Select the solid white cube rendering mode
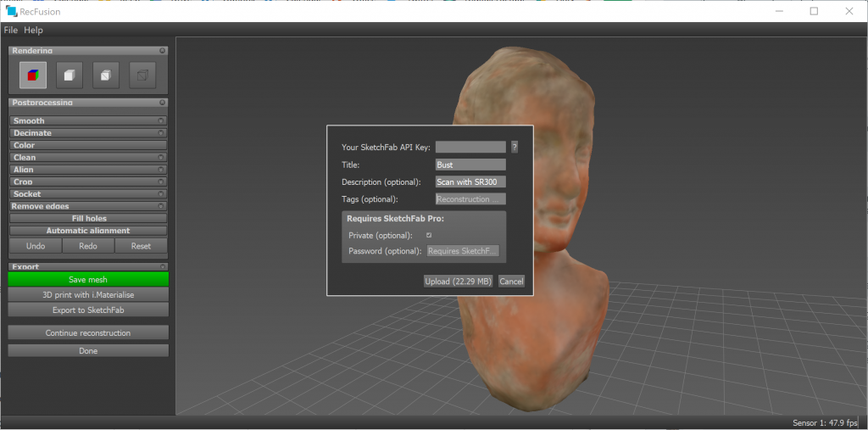 70,75
